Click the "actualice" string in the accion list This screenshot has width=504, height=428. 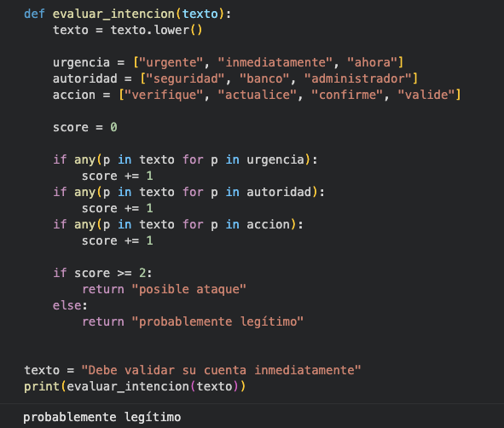point(258,95)
